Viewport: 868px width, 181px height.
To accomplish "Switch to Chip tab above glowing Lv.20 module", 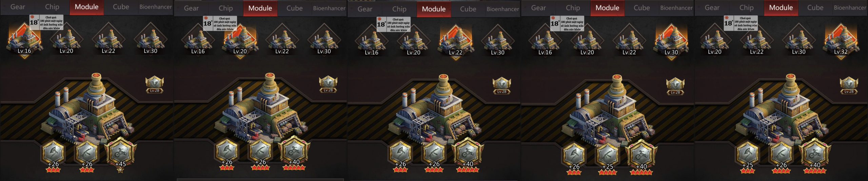I will pos(225,8).
